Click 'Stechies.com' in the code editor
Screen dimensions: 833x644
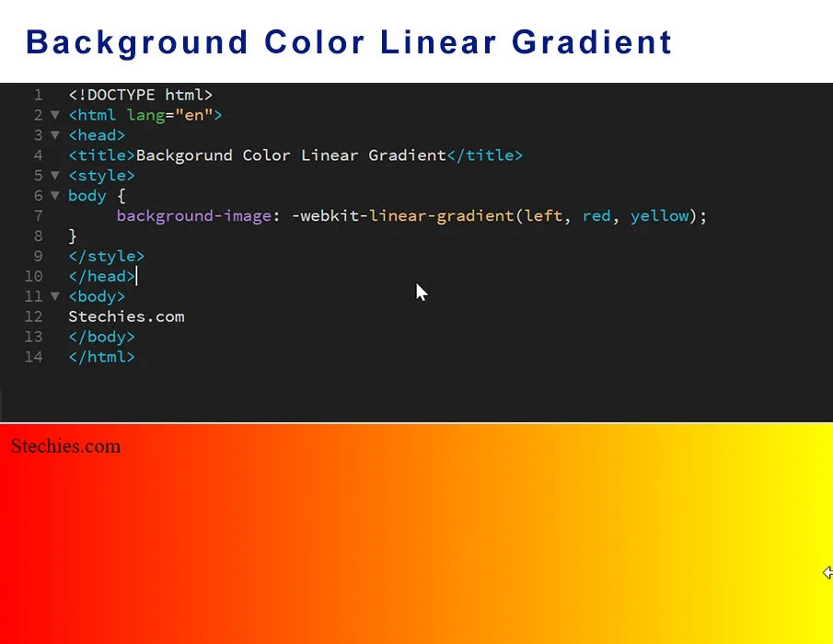click(126, 317)
